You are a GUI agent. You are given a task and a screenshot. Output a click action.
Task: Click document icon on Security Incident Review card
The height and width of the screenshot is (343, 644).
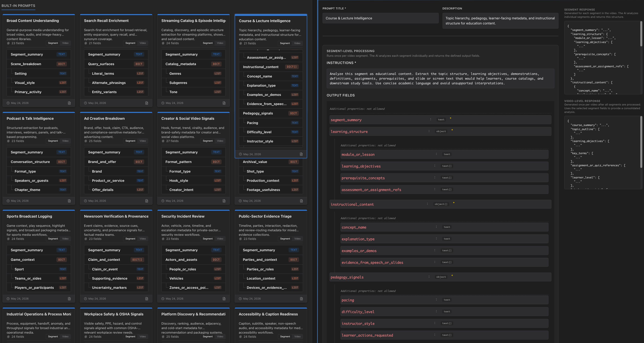point(224,299)
